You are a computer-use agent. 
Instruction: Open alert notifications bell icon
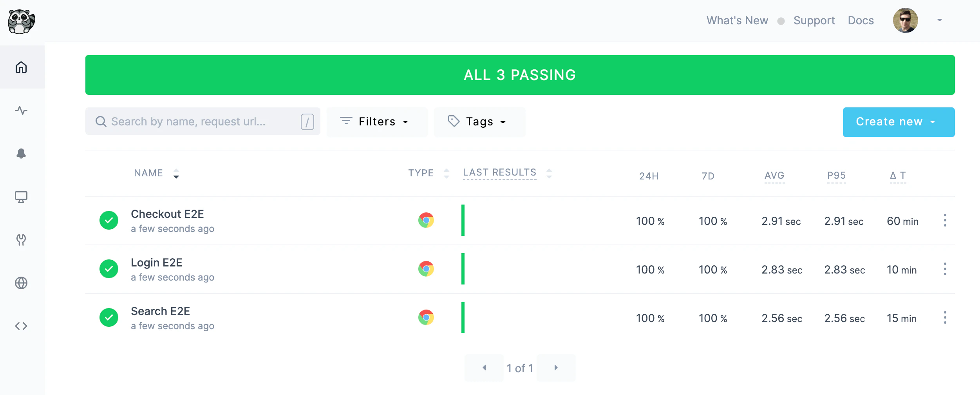pyautogui.click(x=22, y=153)
